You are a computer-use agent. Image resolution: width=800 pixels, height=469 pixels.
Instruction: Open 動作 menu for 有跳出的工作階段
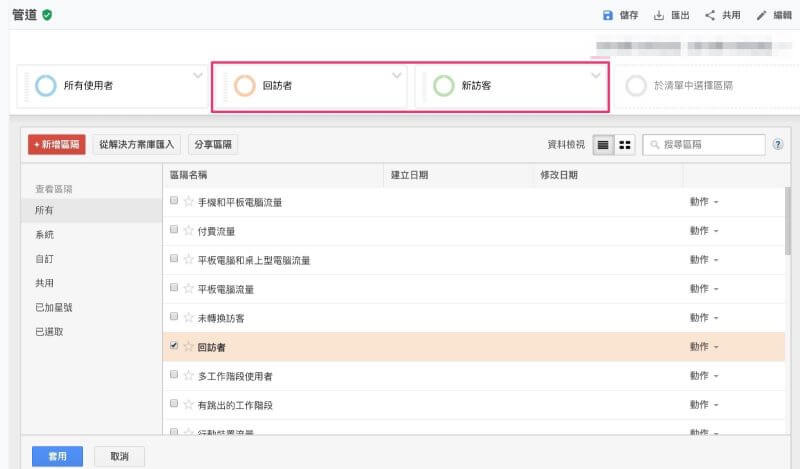[704, 405]
